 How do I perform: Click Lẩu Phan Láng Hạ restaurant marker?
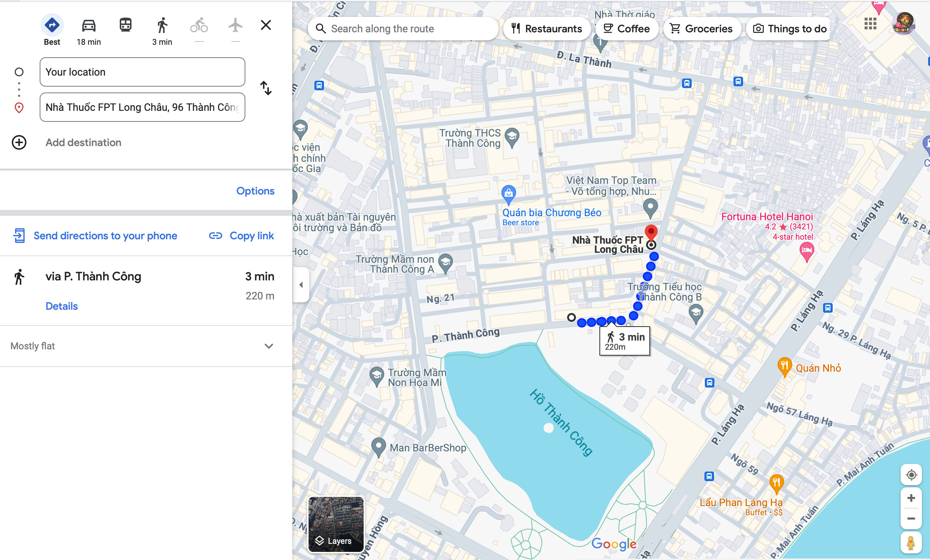coord(776,484)
